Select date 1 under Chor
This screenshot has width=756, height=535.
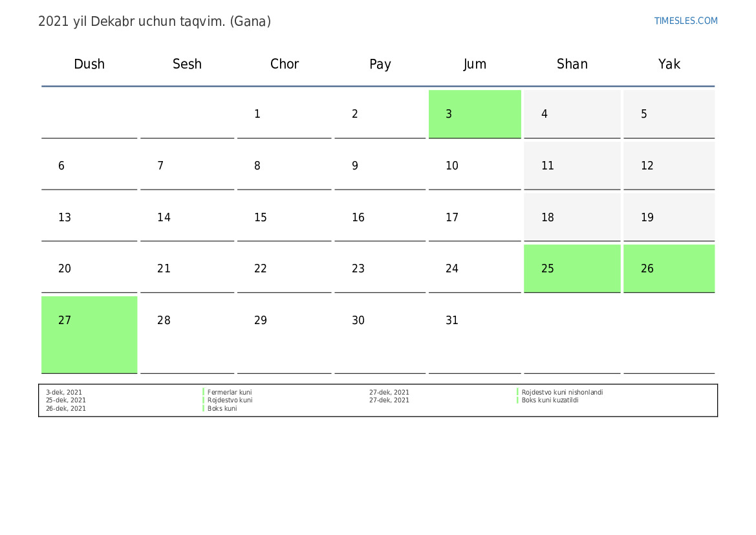tap(284, 114)
